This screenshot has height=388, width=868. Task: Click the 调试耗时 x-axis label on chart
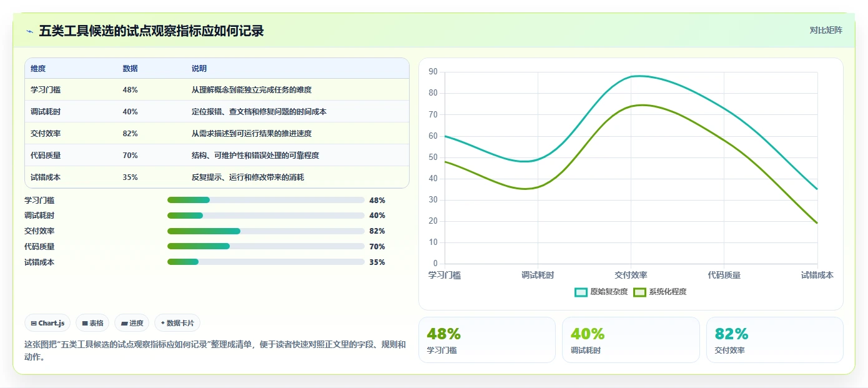click(538, 275)
